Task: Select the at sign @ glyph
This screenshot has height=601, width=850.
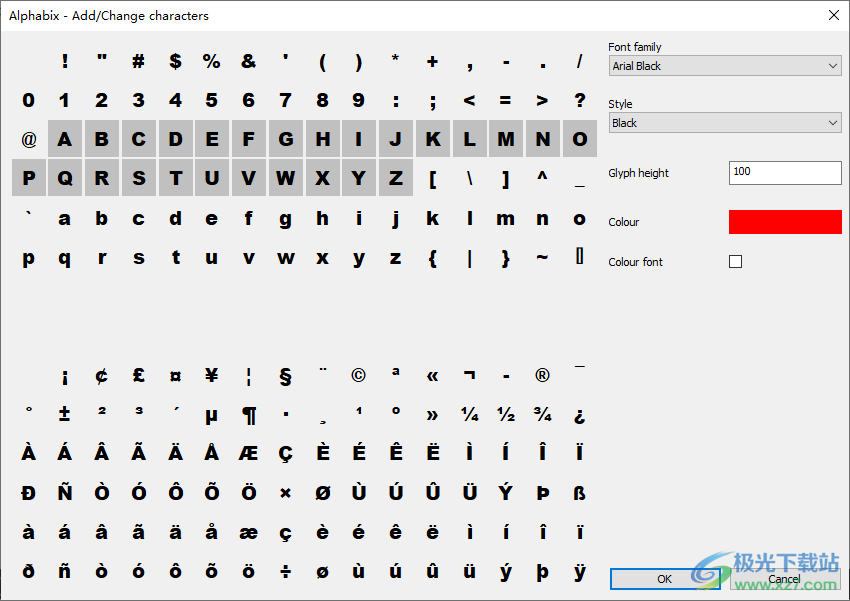Action: 29,139
